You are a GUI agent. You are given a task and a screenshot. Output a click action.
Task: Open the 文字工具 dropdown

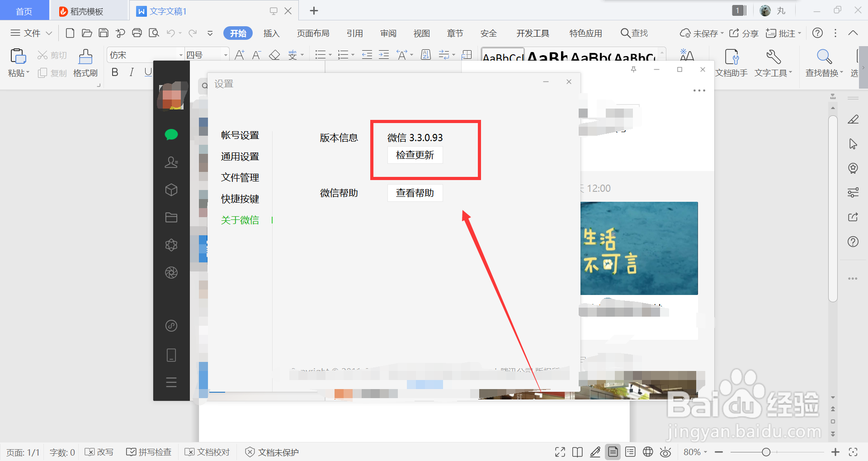pyautogui.click(x=774, y=63)
